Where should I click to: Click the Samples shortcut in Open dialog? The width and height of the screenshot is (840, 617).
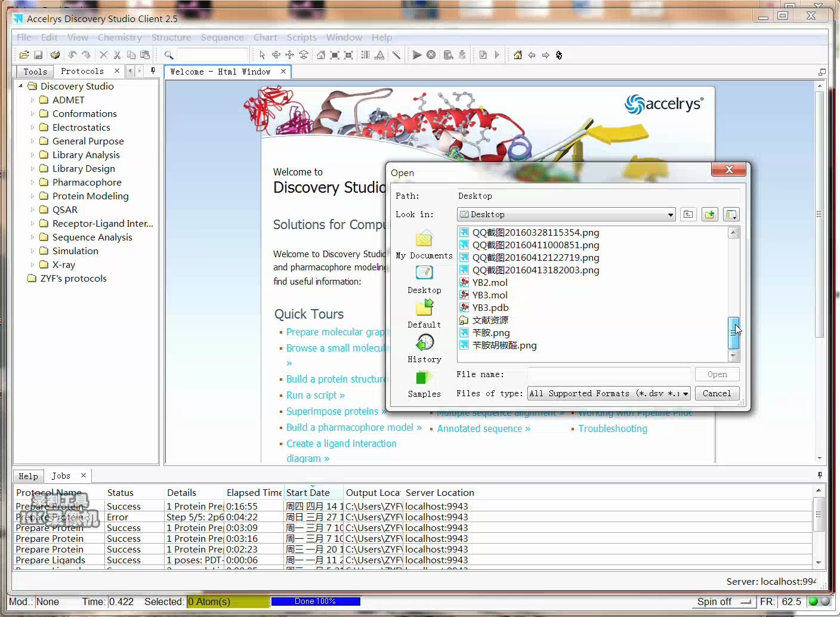424,383
